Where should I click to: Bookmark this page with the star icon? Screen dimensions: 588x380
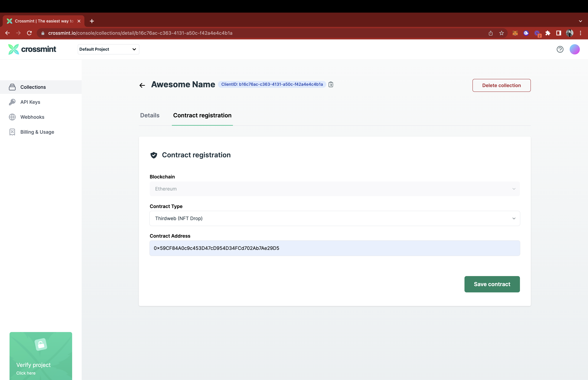pos(501,33)
